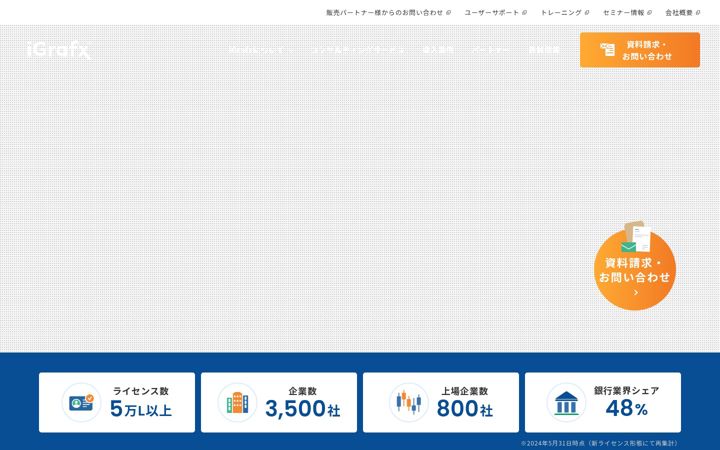
Task: Click the iGrafx logo
Action: [x=59, y=50]
